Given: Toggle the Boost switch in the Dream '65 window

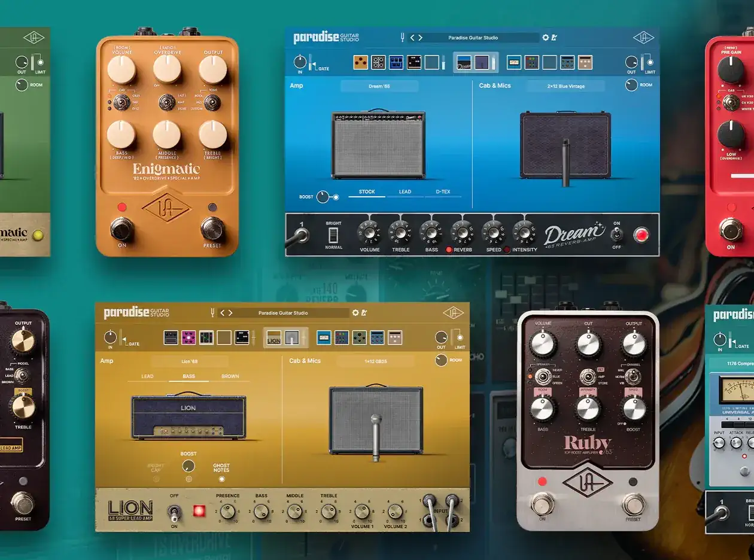Looking at the screenshot, I should (336, 197).
